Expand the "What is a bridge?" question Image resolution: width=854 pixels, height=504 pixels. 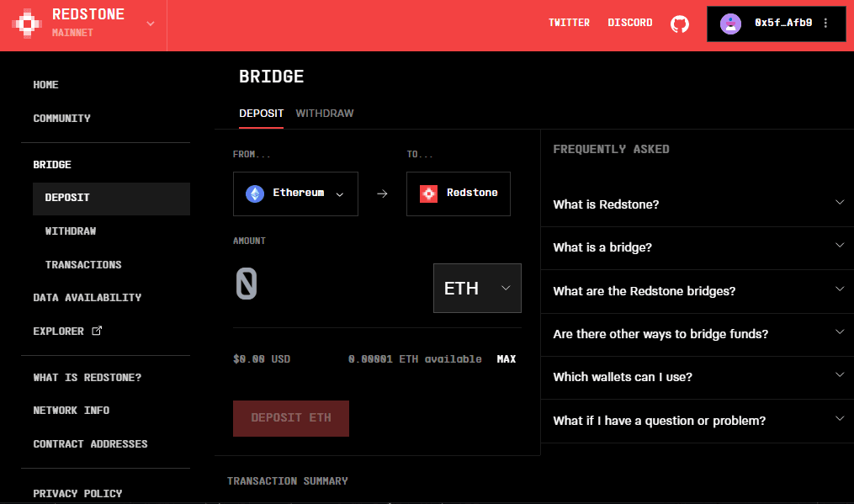[698, 247]
